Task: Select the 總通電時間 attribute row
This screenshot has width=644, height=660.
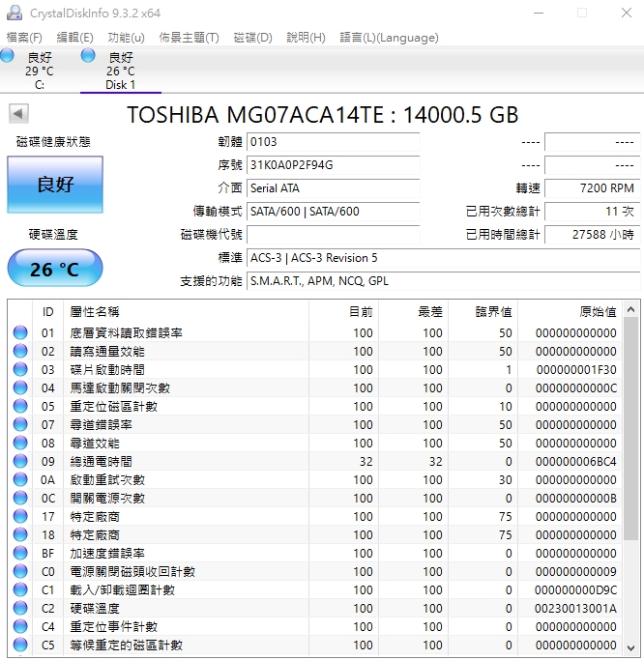Action: [x=315, y=461]
